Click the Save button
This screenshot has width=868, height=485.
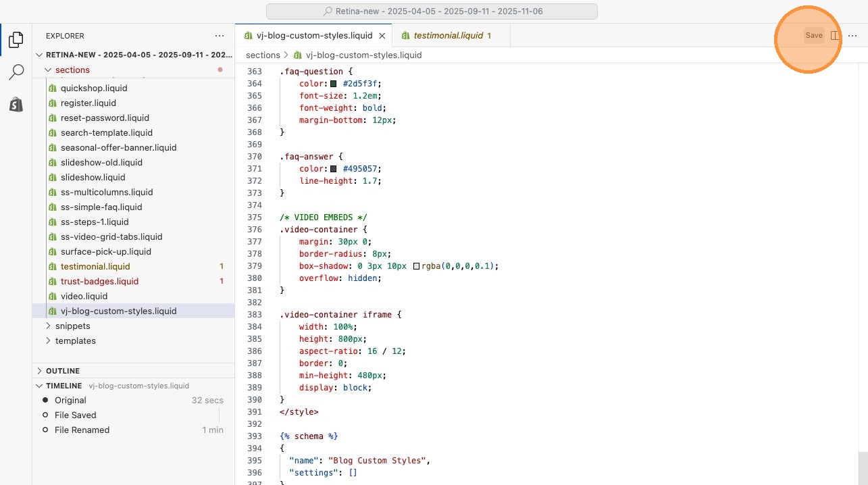[814, 36]
